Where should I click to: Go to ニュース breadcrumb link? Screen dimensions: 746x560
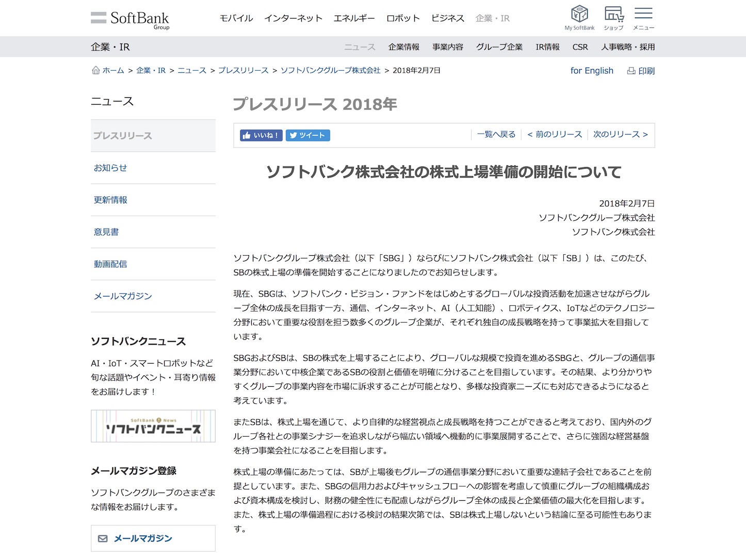pos(192,70)
